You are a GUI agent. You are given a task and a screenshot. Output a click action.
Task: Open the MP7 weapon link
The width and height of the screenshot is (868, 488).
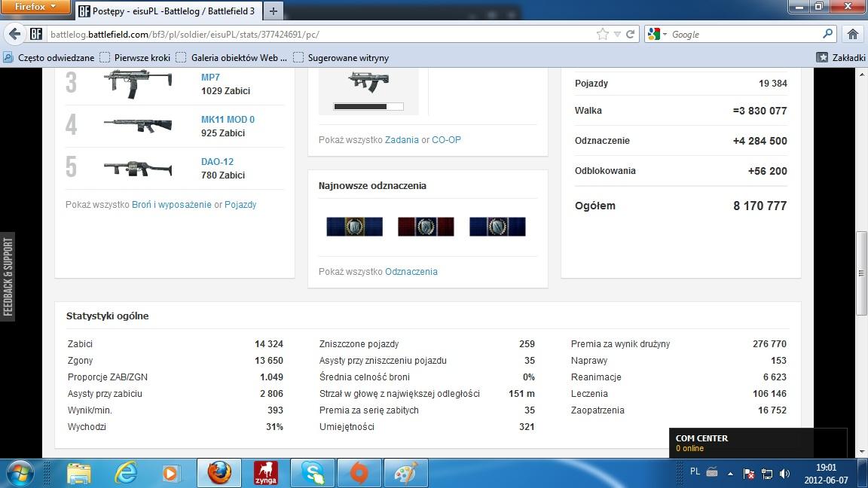click(x=210, y=78)
